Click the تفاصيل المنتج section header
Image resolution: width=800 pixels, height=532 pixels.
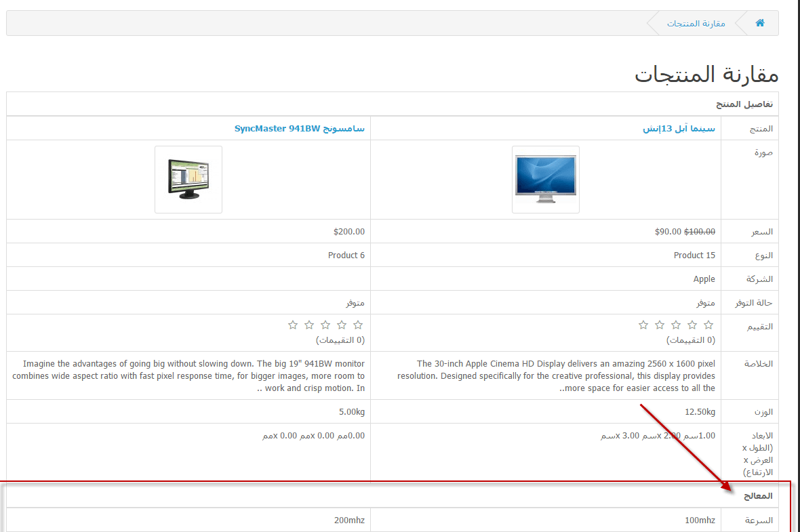coord(744,104)
